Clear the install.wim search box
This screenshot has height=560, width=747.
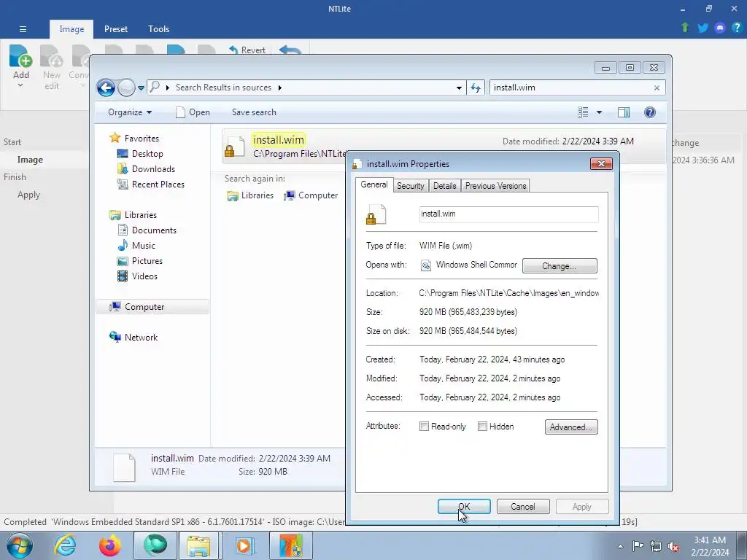click(657, 87)
